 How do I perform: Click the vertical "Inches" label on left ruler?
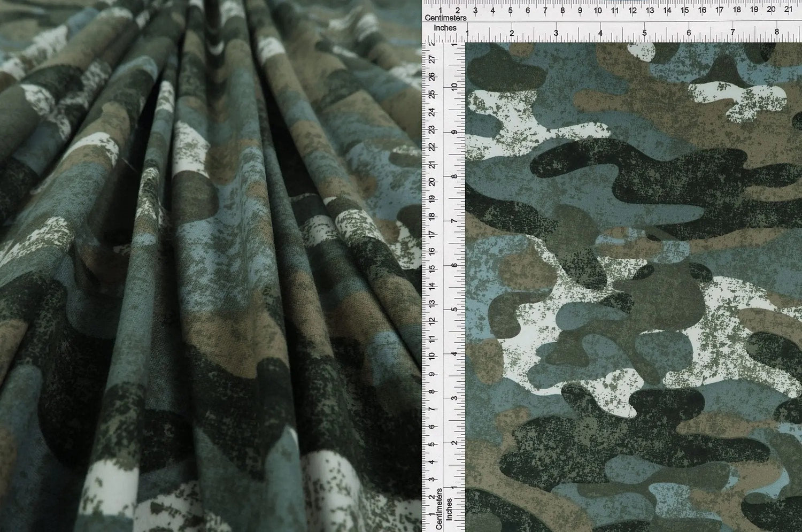[449, 510]
